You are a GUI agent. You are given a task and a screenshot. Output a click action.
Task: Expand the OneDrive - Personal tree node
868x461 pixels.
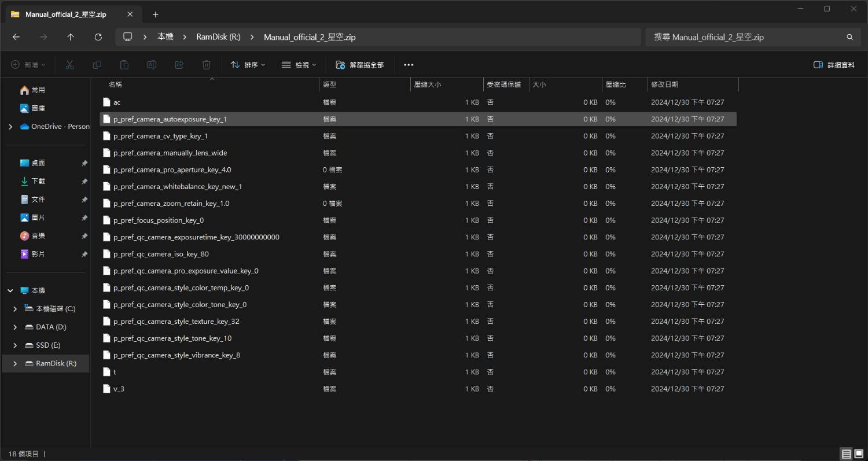click(x=10, y=127)
